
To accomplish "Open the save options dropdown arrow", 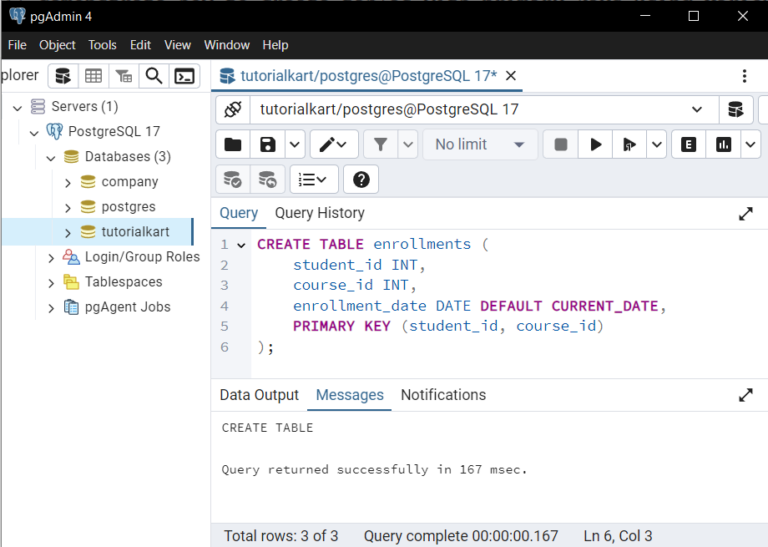I will 295,144.
